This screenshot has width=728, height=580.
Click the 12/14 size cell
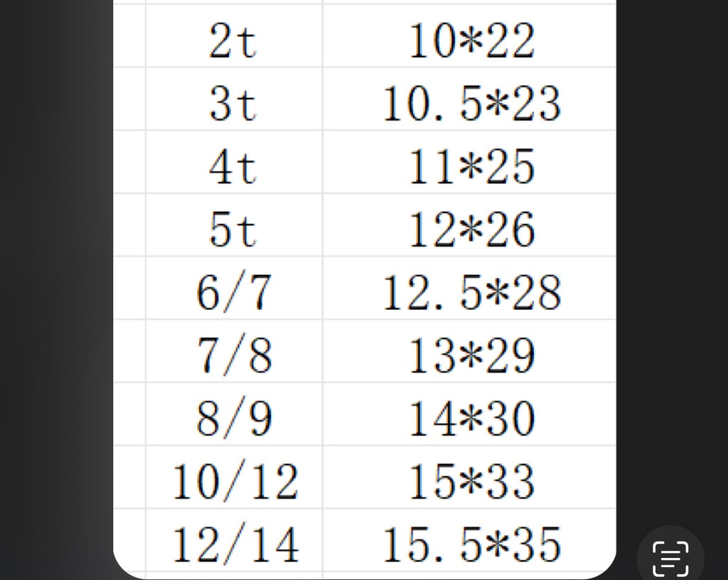point(234,541)
